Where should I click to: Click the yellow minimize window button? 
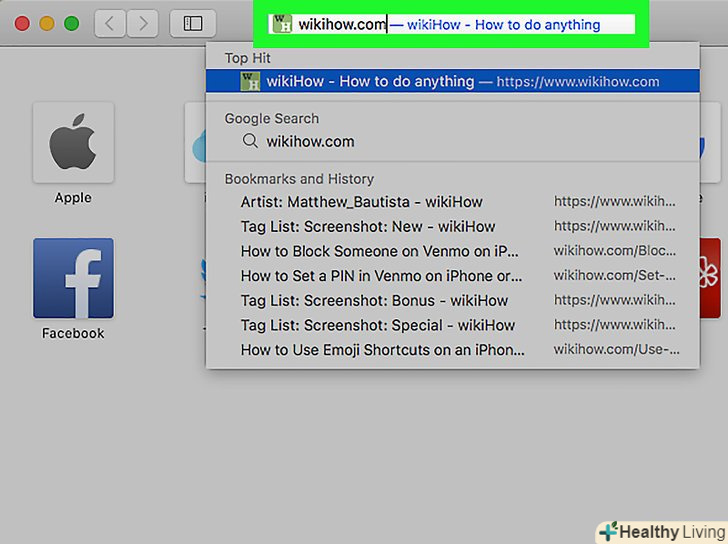tap(47, 23)
